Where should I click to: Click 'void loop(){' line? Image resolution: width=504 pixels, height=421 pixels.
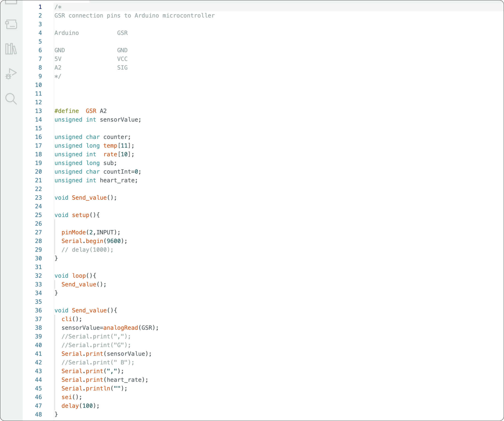click(x=75, y=276)
